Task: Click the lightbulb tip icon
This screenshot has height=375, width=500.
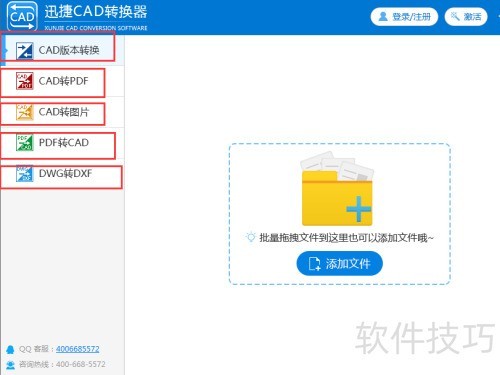Action: coord(250,237)
